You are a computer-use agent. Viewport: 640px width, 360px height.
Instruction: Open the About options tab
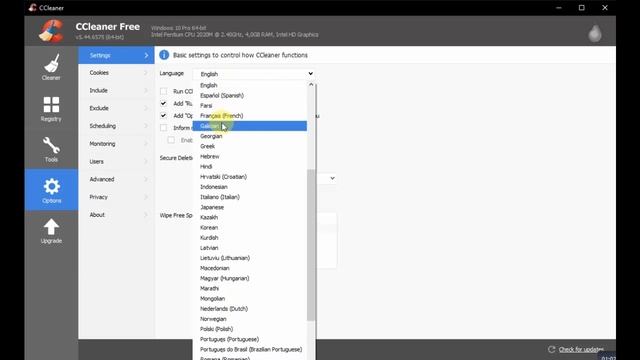[x=116, y=215]
